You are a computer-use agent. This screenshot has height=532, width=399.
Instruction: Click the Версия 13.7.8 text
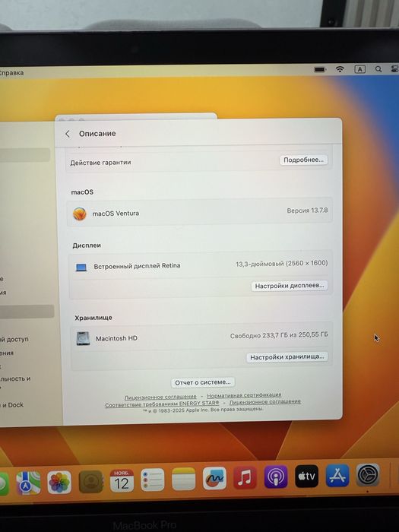point(307,211)
